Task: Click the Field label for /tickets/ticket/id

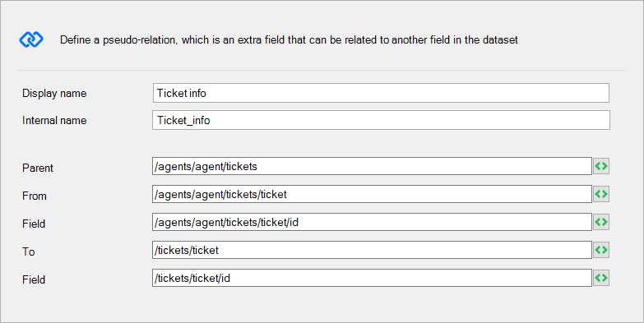Action: [x=34, y=280]
